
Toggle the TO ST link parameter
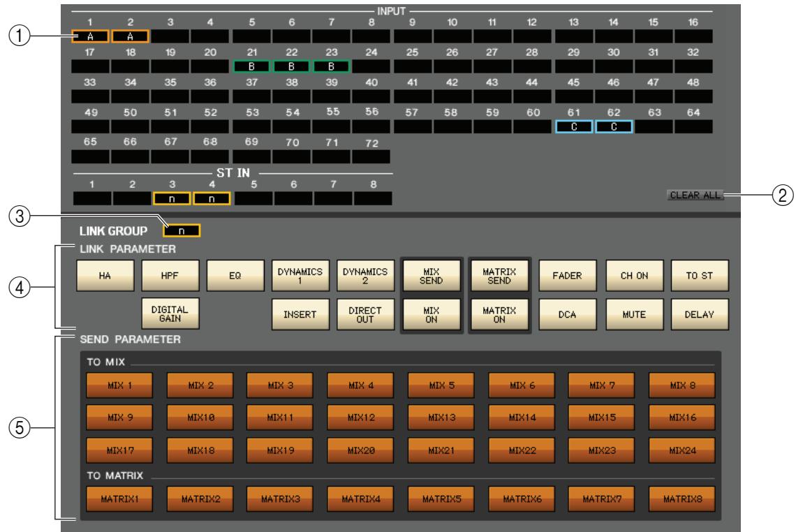coord(700,276)
